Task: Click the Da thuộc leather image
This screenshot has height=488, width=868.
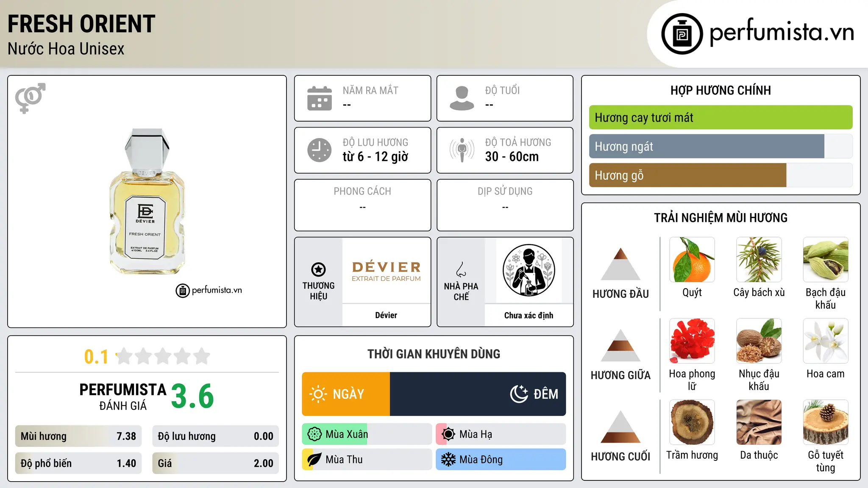Action: point(759,422)
